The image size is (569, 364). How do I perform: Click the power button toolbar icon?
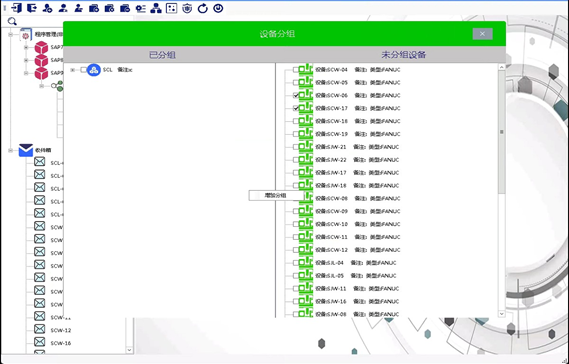218,8
